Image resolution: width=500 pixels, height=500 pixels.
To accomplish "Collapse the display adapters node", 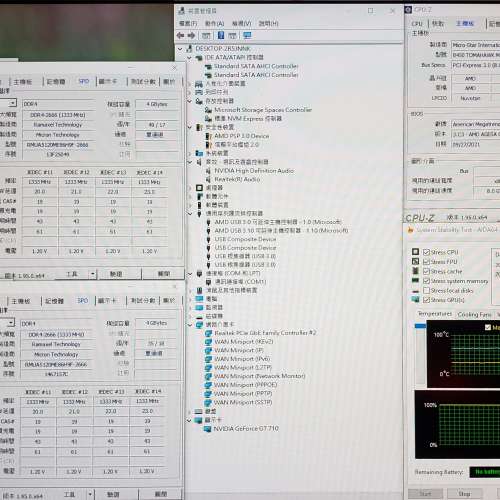I will pyautogui.click(x=190, y=420).
